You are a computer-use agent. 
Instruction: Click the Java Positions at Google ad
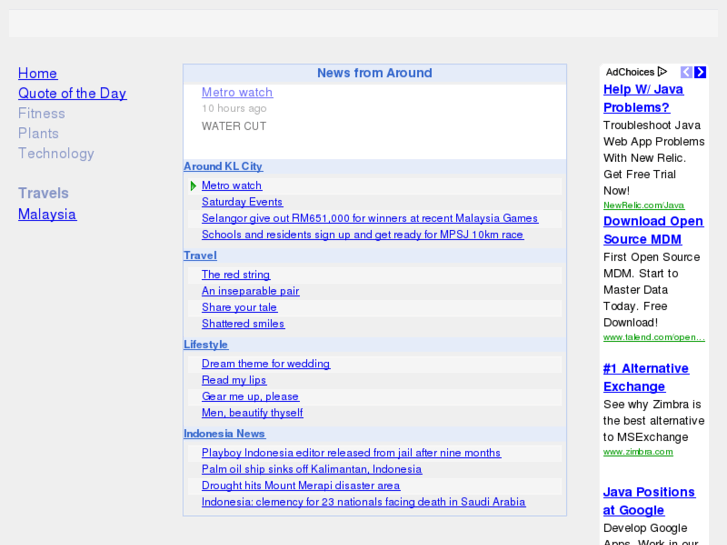click(649, 501)
